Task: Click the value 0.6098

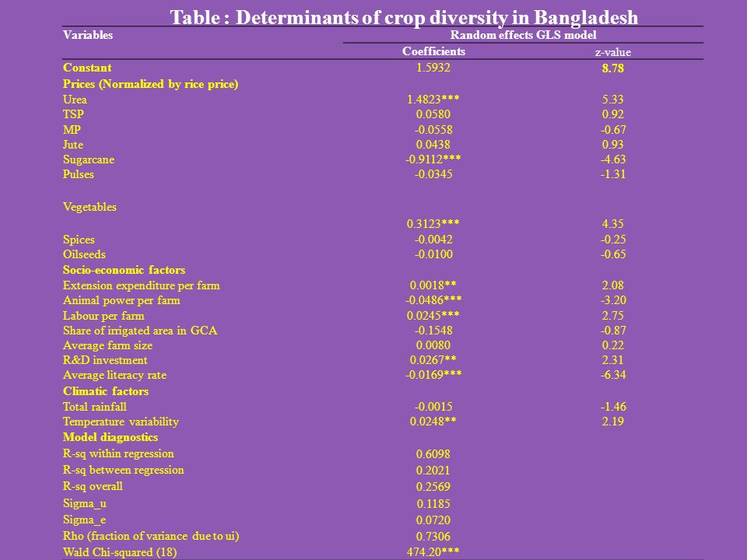Action: pyautogui.click(x=433, y=454)
